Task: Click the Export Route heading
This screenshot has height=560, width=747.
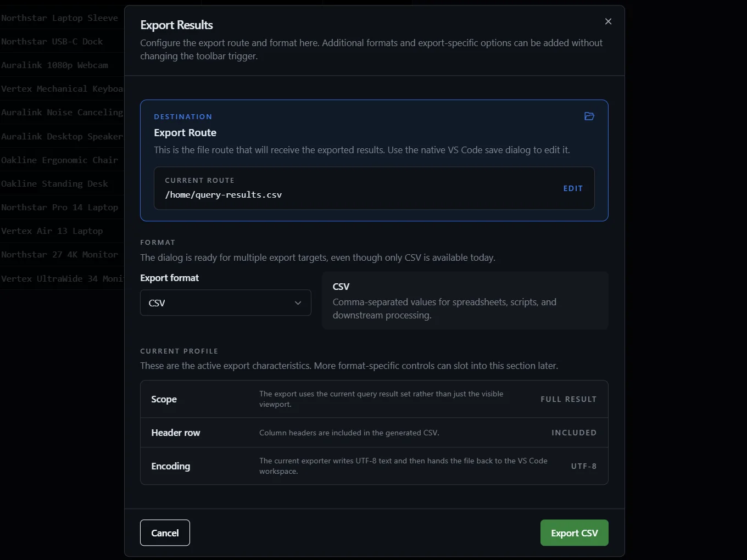Action: coord(185,132)
